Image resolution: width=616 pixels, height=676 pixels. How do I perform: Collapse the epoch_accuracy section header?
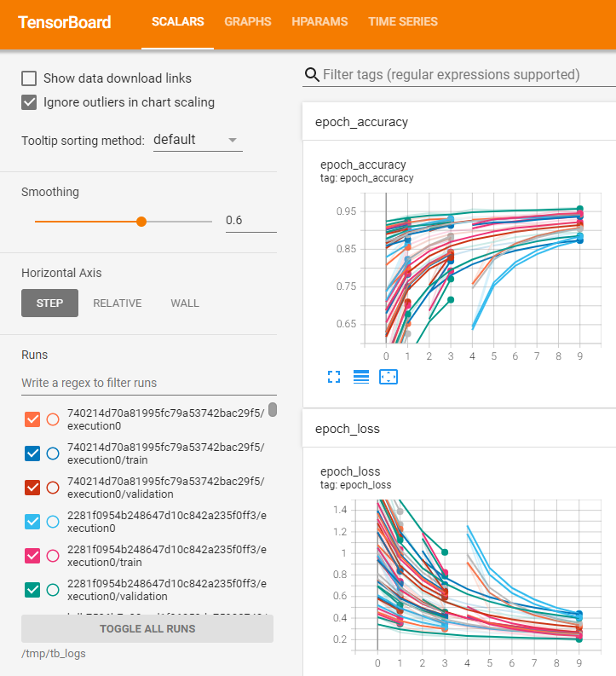point(459,122)
